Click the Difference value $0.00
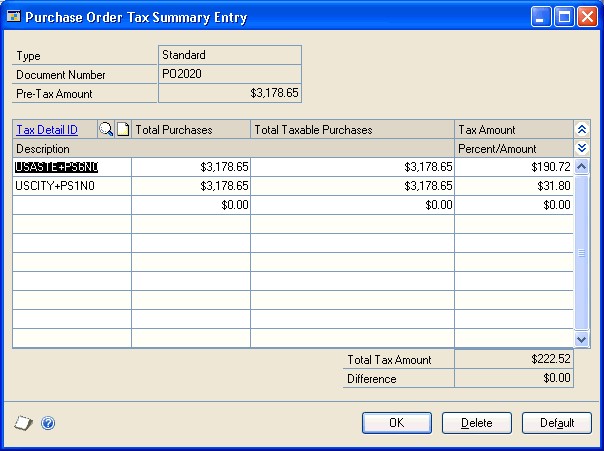Image resolution: width=604 pixels, height=451 pixels. [514, 378]
